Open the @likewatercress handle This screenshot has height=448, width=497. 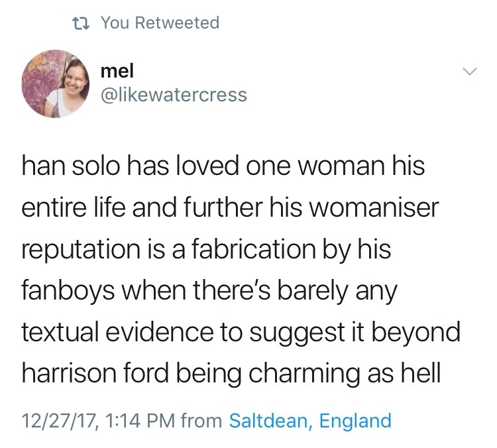[173, 95]
